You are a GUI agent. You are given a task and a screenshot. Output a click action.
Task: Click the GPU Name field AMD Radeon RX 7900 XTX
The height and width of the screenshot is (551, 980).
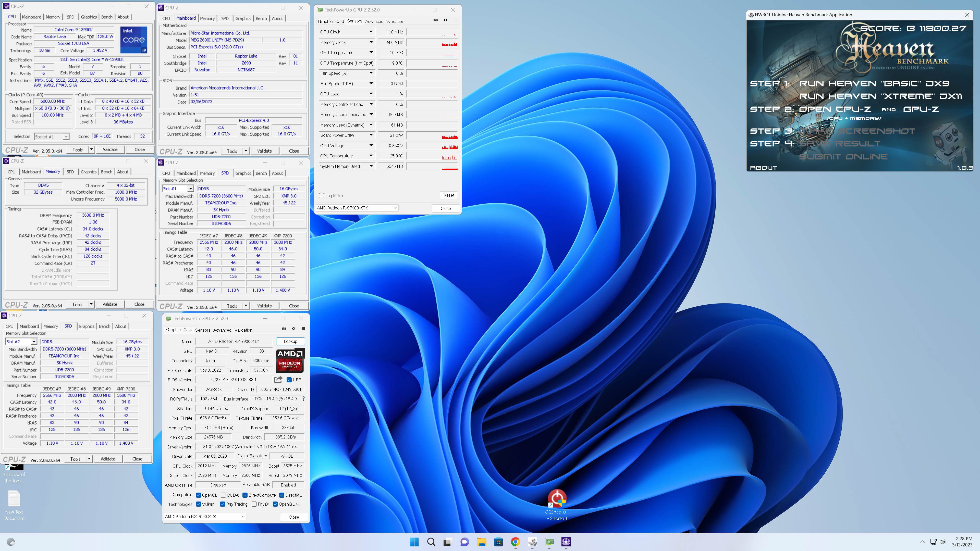tap(234, 341)
